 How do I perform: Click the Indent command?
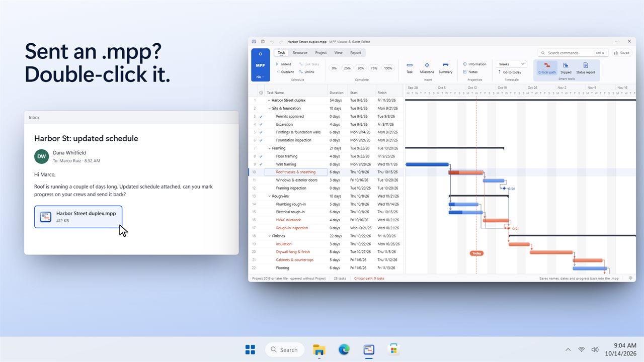pyautogui.click(x=283, y=64)
